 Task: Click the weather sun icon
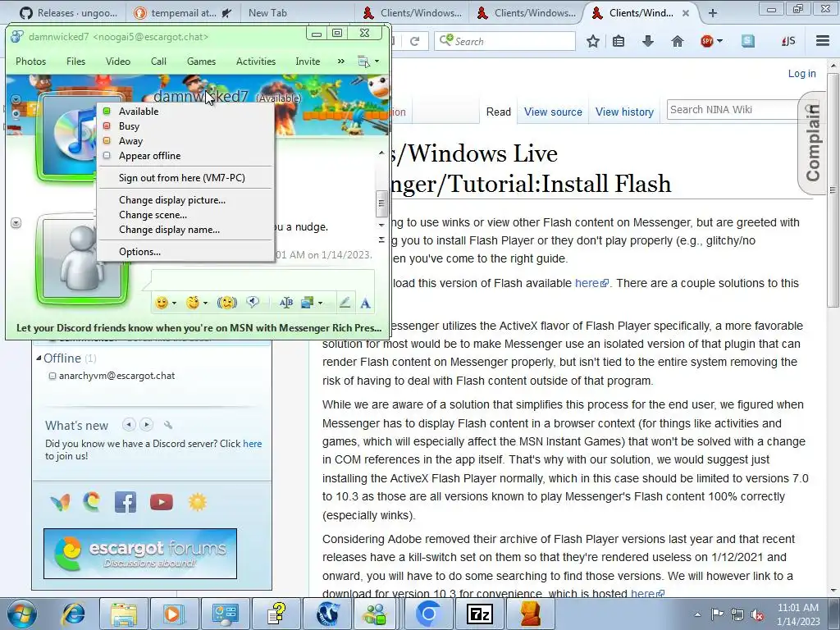pos(198,502)
